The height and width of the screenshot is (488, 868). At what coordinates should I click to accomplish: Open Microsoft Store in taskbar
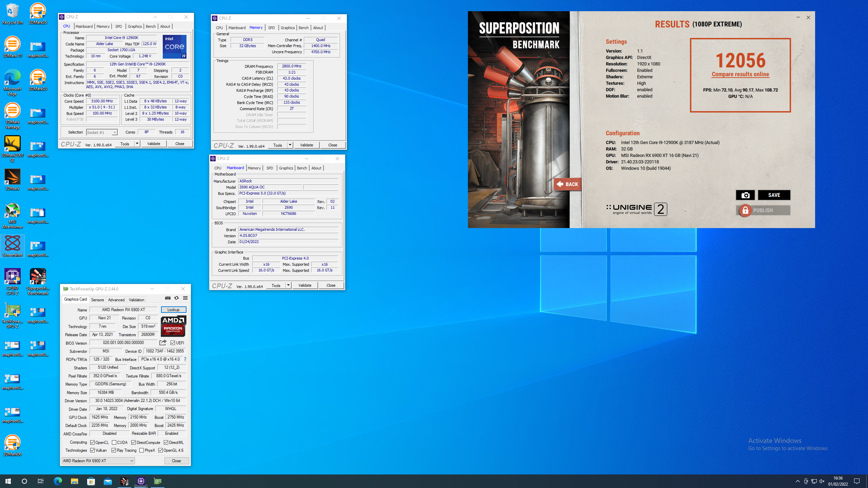pyautogui.click(x=91, y=481)
